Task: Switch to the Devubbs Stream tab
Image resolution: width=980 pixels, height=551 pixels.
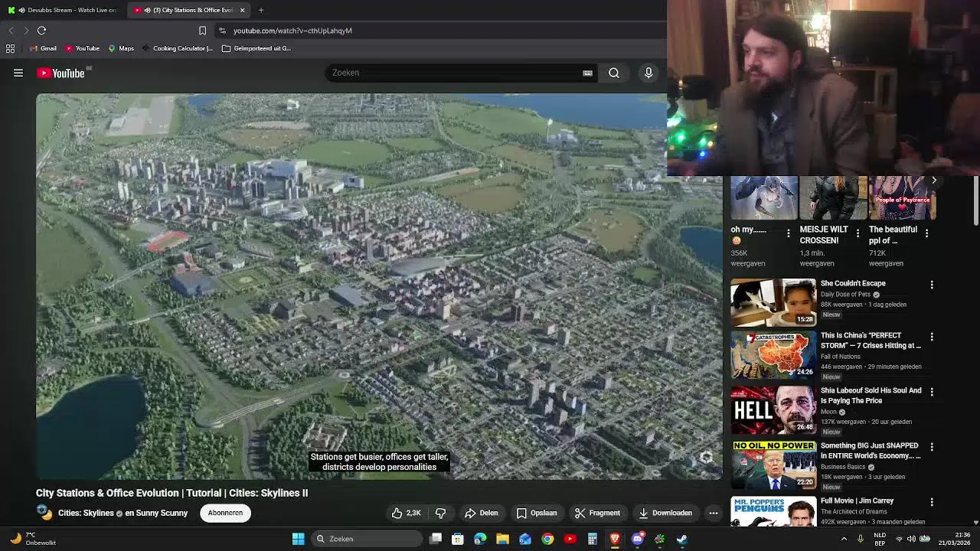Action: point(63,10)
